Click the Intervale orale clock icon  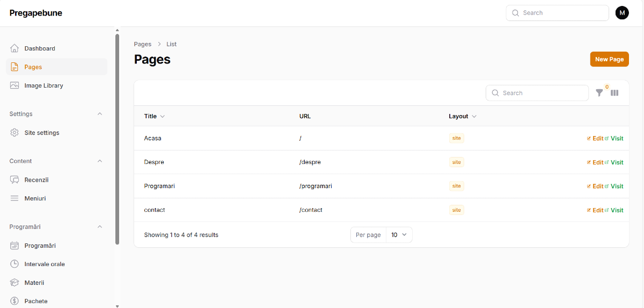click(14, 264)
